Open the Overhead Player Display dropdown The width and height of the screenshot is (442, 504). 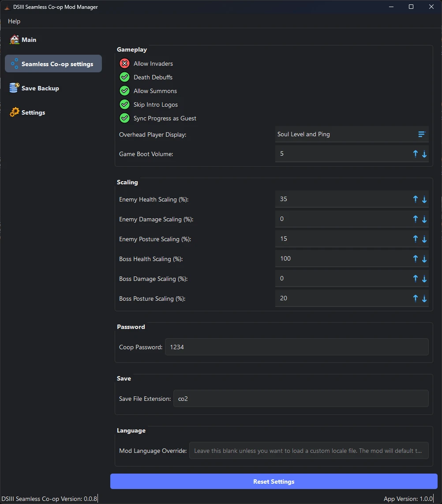click(x=352, y=134)
